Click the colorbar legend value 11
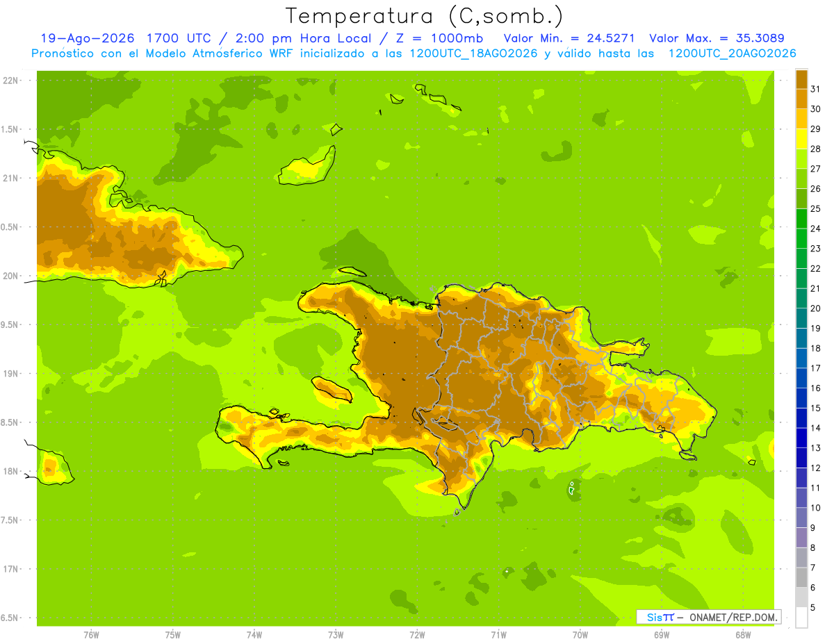 [x=816, y=488]
